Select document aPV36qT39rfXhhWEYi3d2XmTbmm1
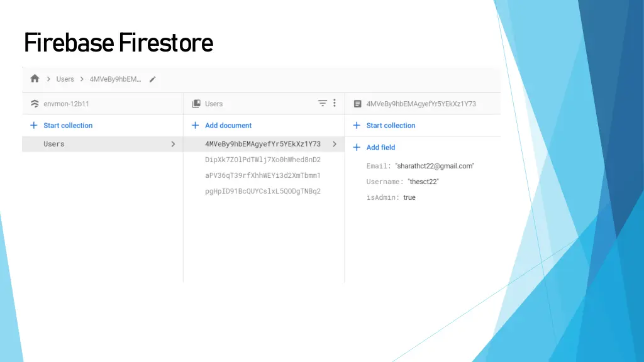 (x=262, y=175)
